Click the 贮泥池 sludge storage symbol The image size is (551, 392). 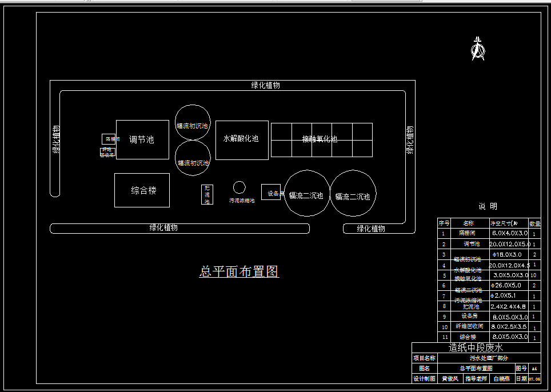coord(207,194)
